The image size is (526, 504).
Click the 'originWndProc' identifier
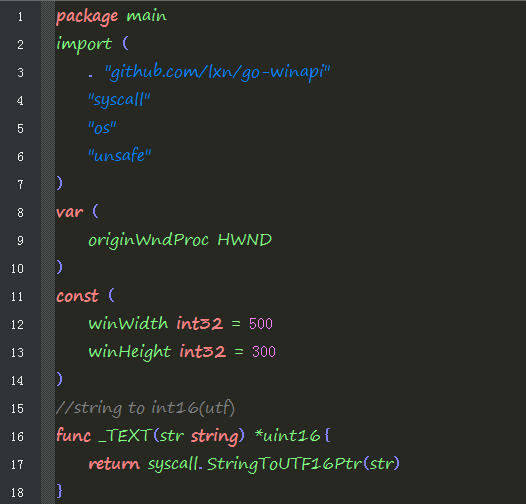148,240
